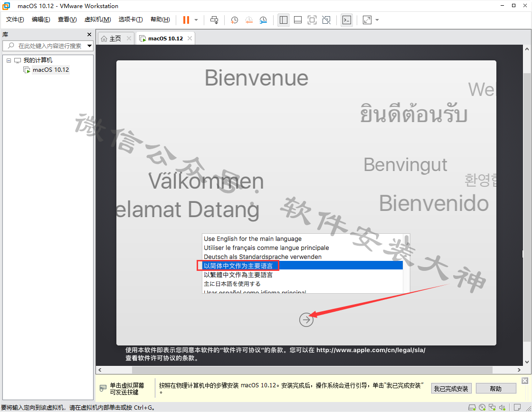Close the yellow installation hint bar
This screenshot has height=412, width=532.
(524, 381)
